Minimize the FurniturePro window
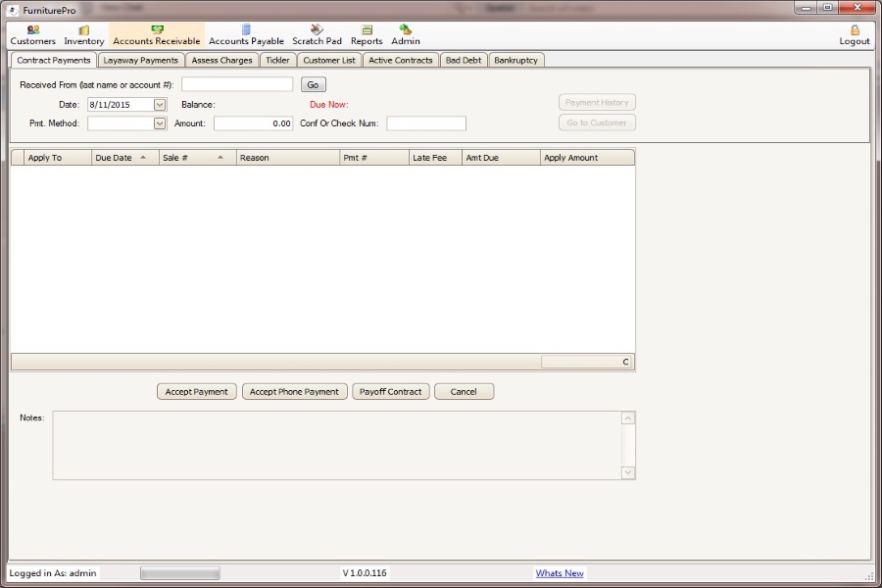Image resolution: width=882 pixels, height=588 pixels. (806, 7)
